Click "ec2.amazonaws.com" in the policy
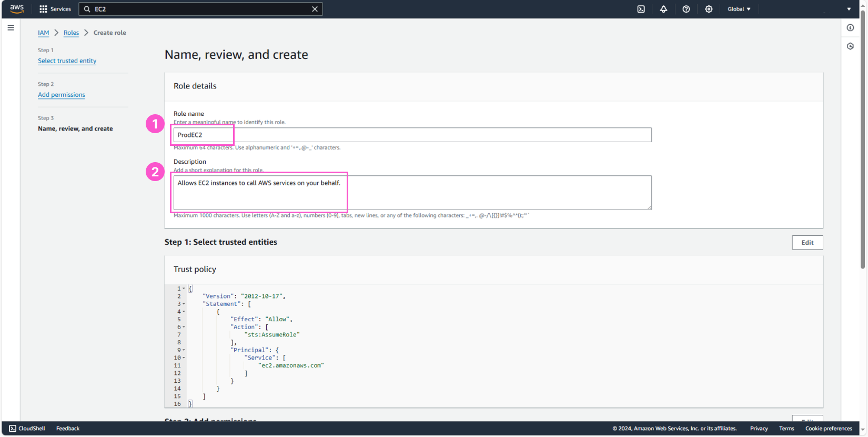Image resolution: width=868 pixels, height=437 pixels. click(291, 365)
